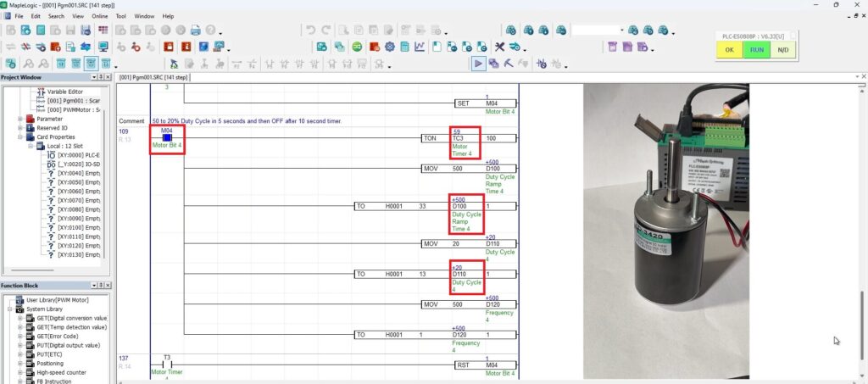Click the crossed wrench tools icon
The width and height of the screenshot is (868, 384).
point(499,47)
